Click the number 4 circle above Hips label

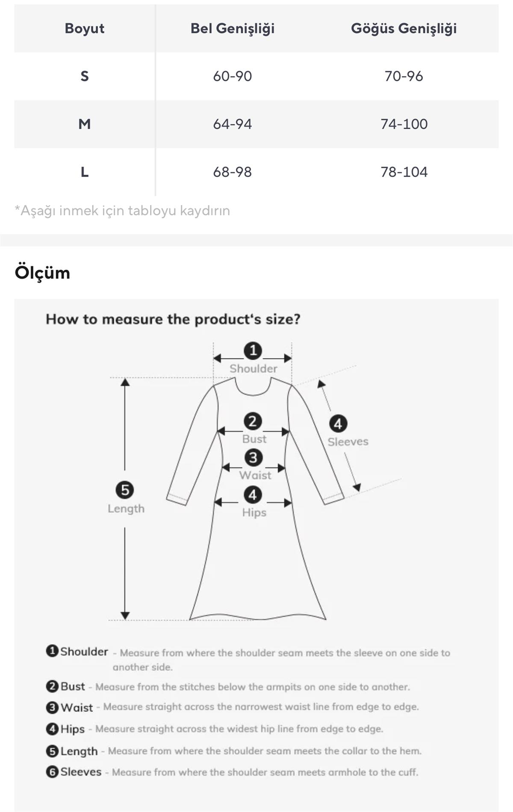point(253,495)
